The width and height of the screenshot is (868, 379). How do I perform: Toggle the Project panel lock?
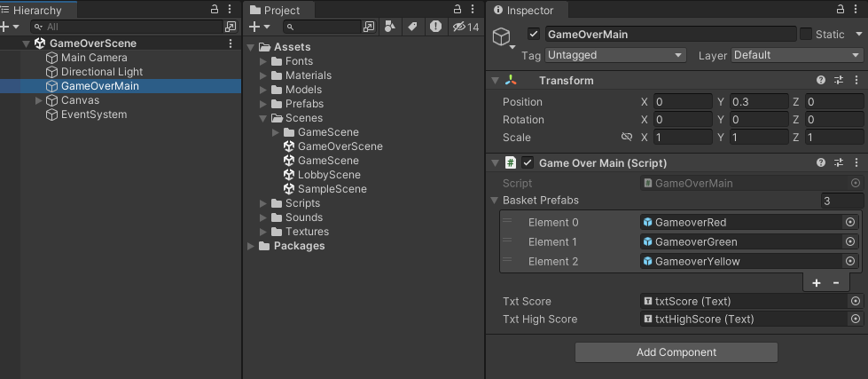click(x=457, y=9)
